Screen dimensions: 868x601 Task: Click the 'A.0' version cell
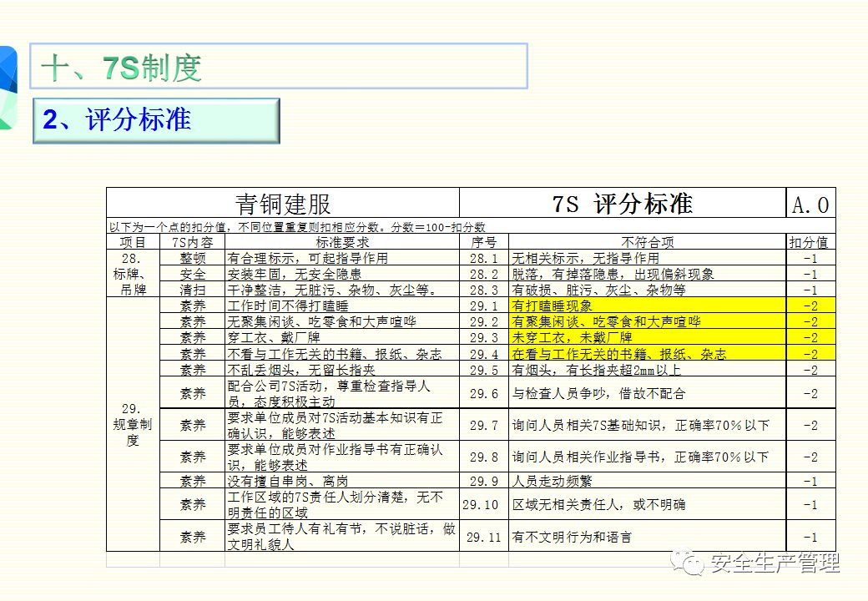[810, 204]
